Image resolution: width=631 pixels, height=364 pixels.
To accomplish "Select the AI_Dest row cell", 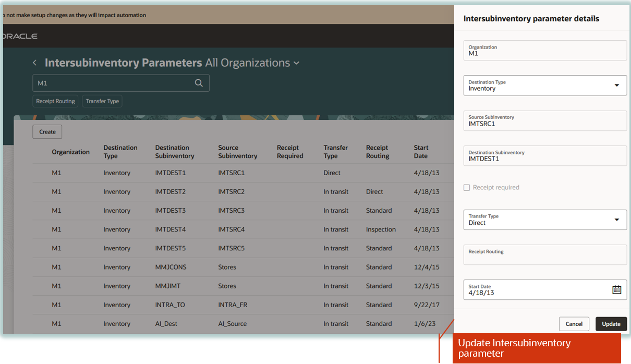I will pyautogui.click(x=166, y=324).
